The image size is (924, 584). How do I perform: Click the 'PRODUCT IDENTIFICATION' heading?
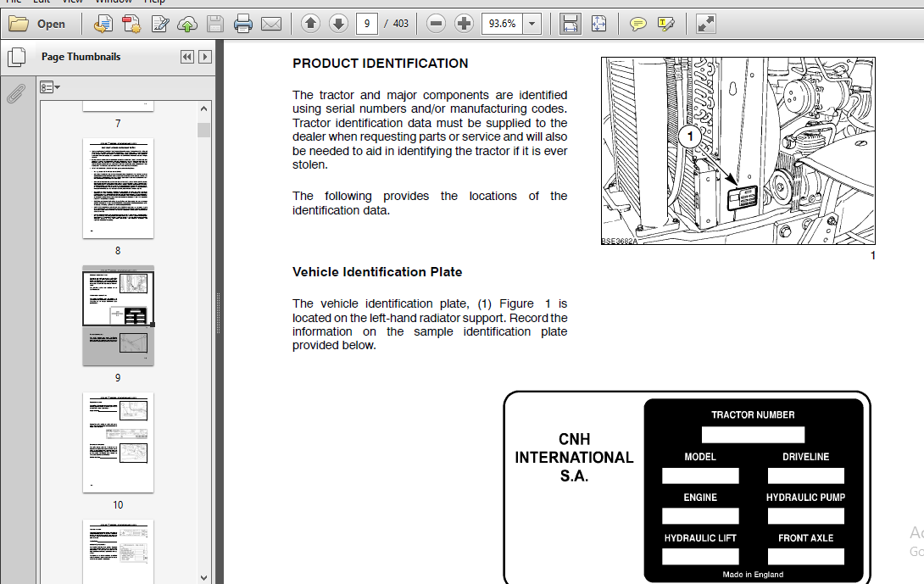380,64
